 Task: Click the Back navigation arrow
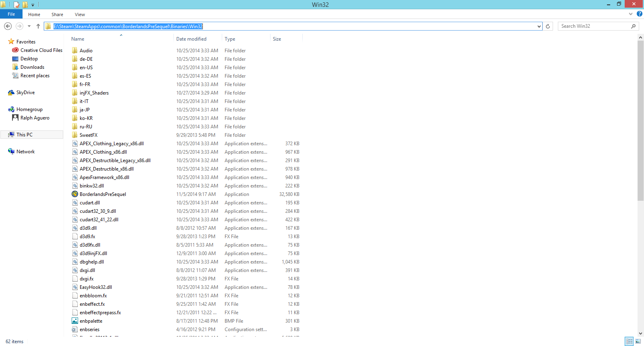click(x=8, y=26)
